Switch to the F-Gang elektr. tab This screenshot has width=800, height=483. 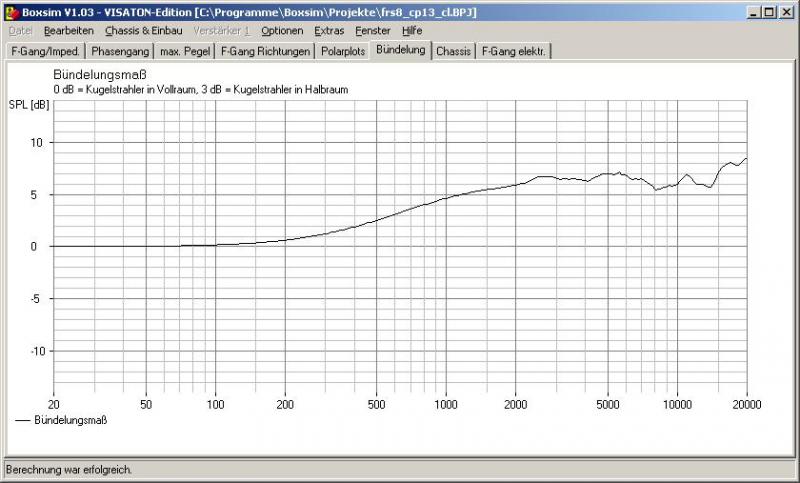pyautogui.click(x=514, y=51)
